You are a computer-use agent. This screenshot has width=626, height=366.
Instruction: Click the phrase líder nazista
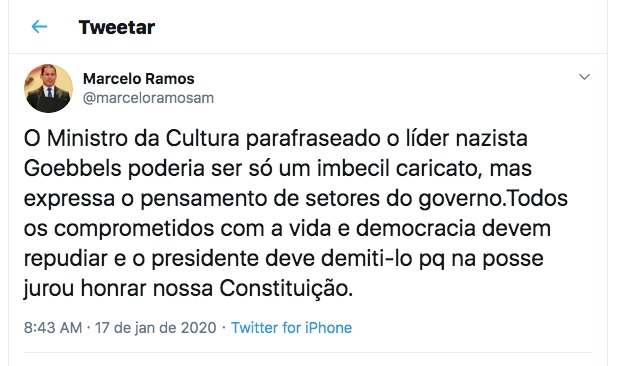pos(467,138)
